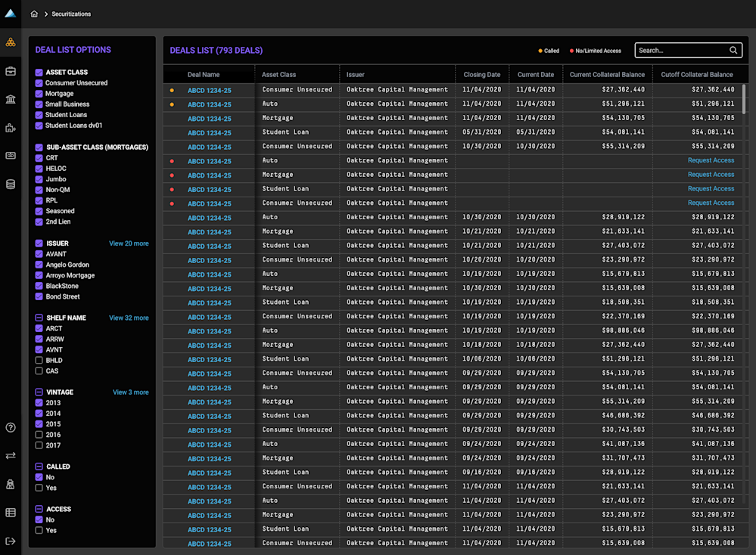This screenshot has height=555, width=756.
Task: Uncheck the HELOC sub-asset class filter
Action: coord(39,169)
